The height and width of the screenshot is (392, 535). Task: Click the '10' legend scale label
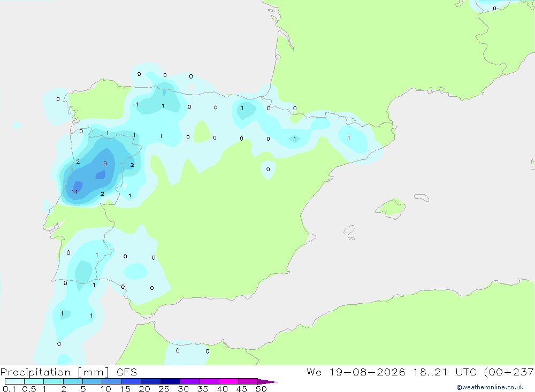point(105,389)
